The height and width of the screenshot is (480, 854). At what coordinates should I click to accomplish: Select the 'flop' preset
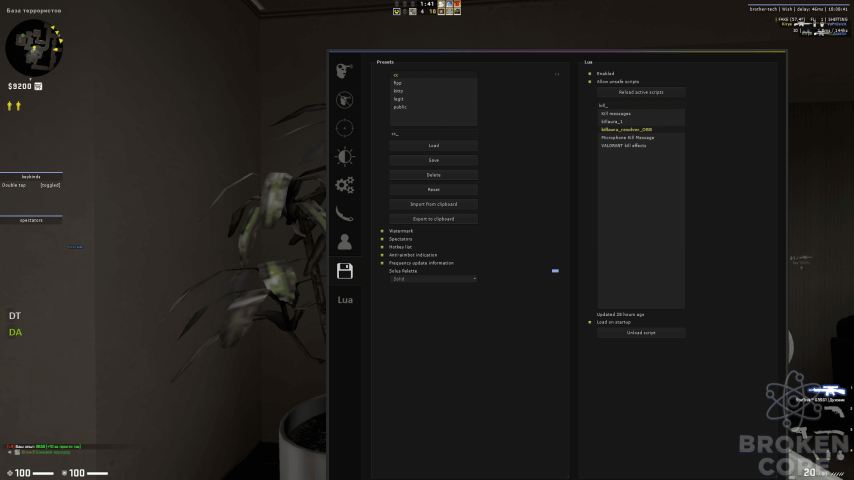tap(434, 83)
